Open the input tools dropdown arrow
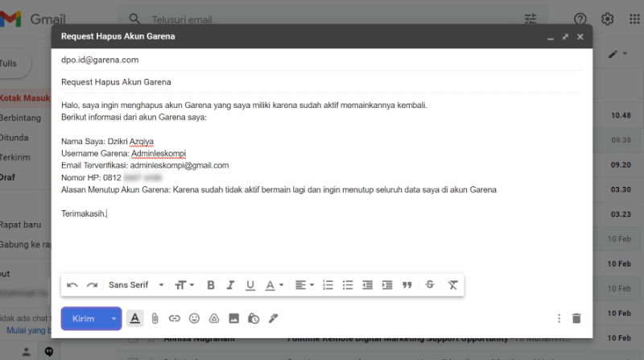 tap(625, 53)
